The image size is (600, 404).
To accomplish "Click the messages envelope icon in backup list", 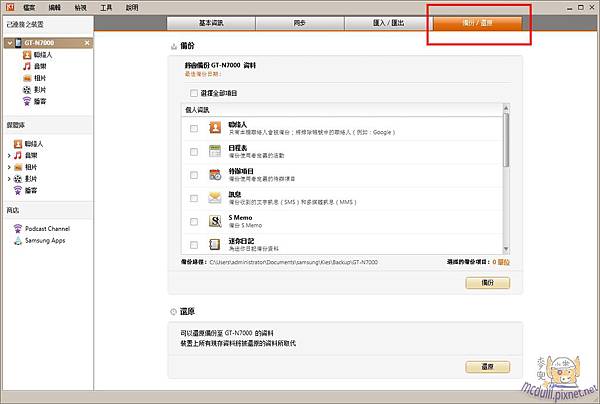I will (x=215, y=198).
